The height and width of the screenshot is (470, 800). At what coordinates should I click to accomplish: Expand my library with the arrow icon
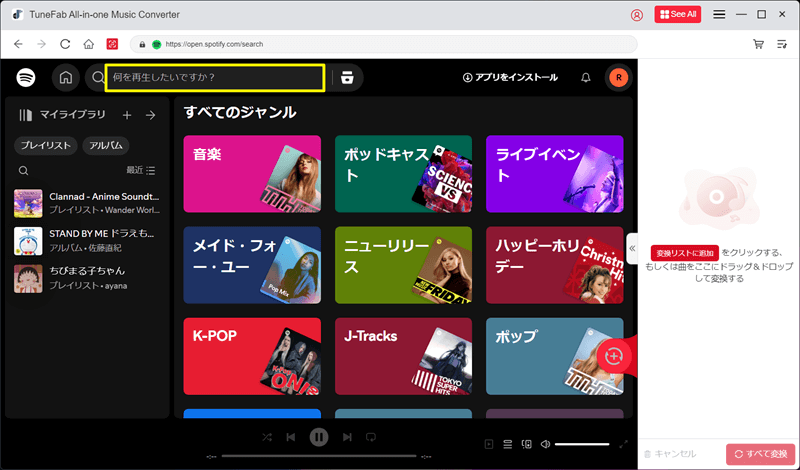[x=151, y=115]
